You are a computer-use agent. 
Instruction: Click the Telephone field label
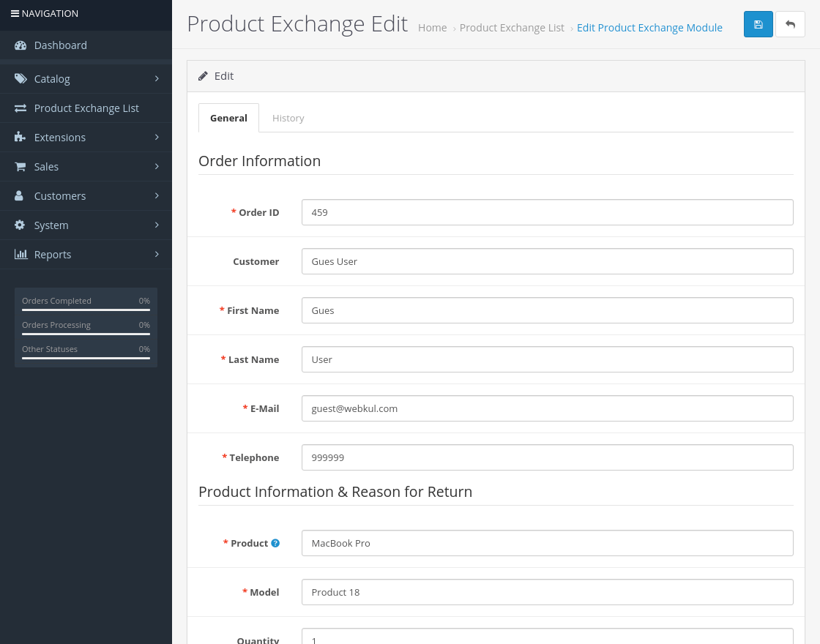click(254, 457)
